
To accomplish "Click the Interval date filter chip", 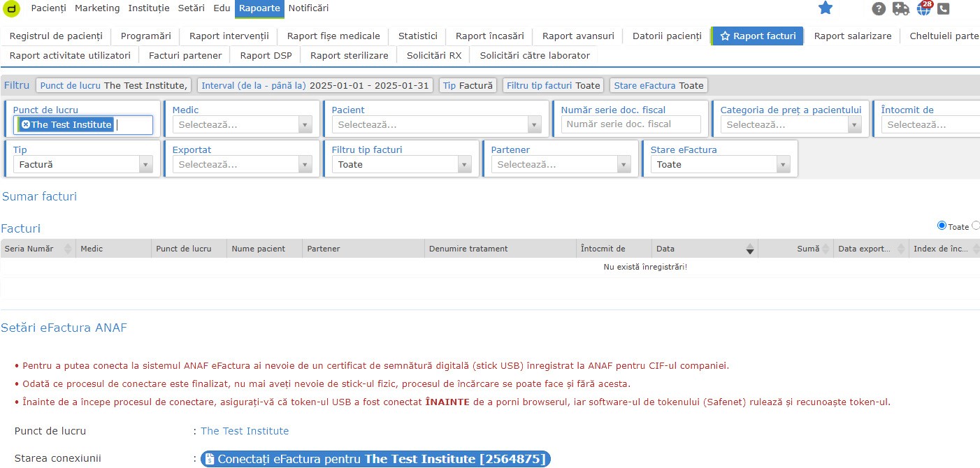I will click(316, 85).
